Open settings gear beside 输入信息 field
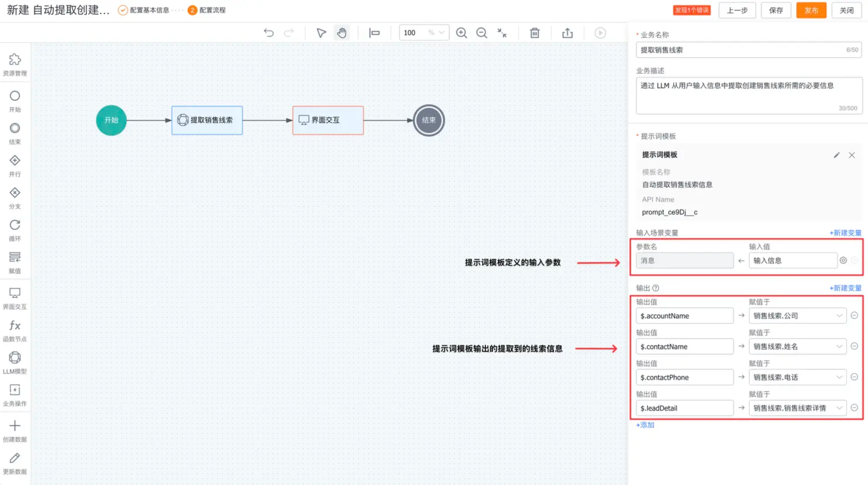 tap(843, 260)
